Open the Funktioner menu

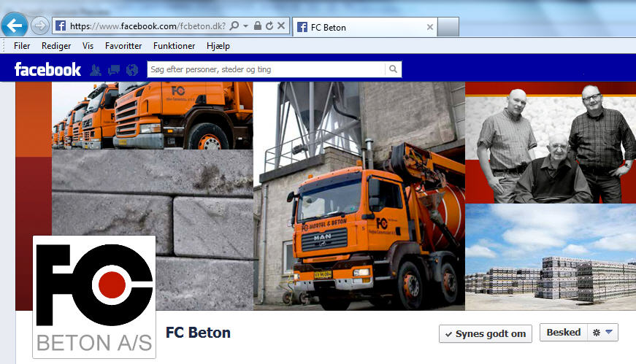(174, 46)
